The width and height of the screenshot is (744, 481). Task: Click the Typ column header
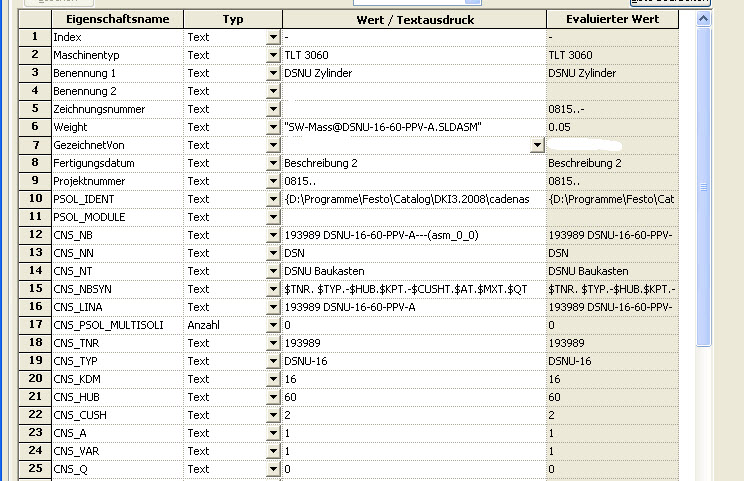point(232,19)
